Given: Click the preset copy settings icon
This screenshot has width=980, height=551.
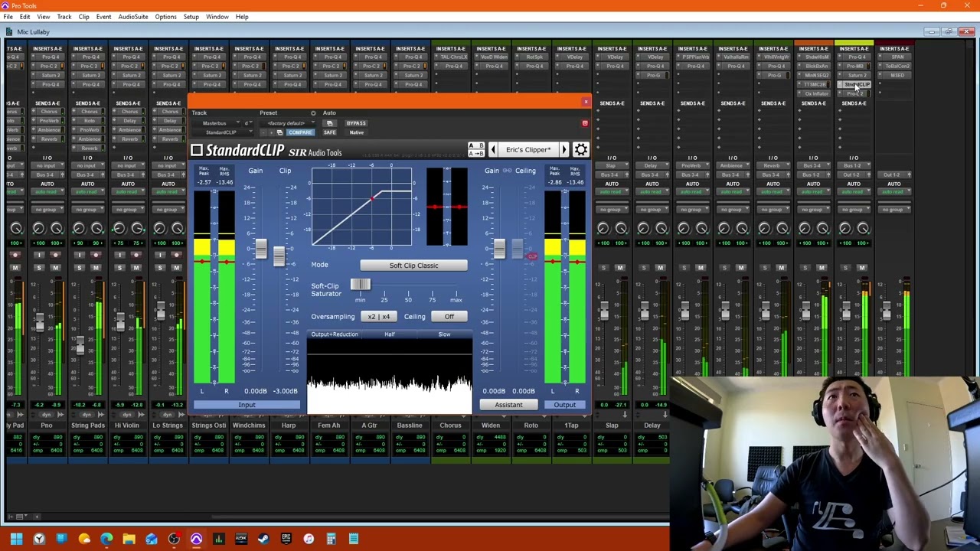Looking at the screenshot, I should tap(279, 133).
